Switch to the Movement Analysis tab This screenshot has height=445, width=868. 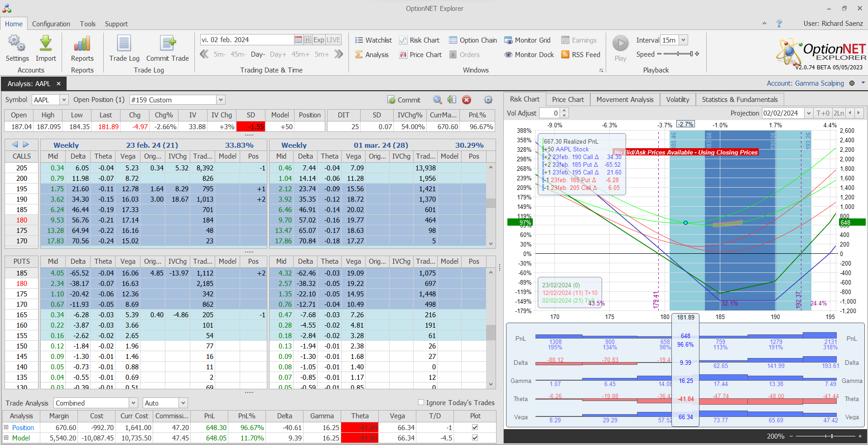(x=625, y=100)
